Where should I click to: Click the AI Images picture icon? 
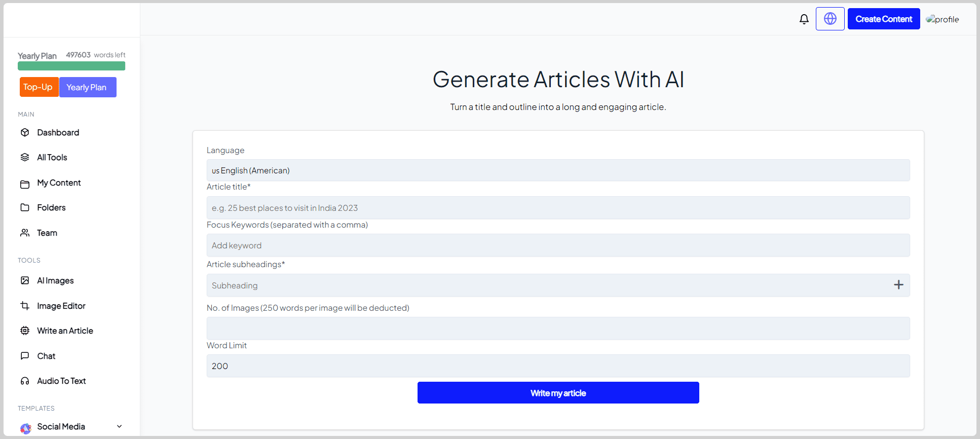pyautogui.click(x=25, y=280)
